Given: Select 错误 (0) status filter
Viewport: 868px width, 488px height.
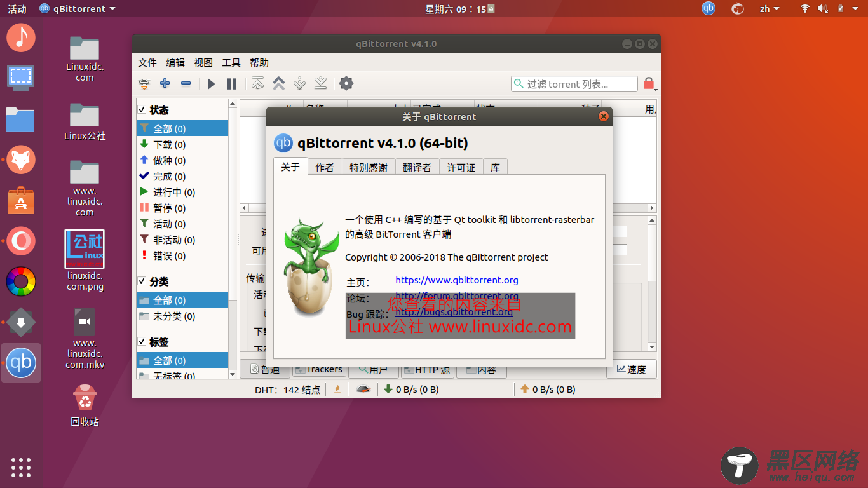Looking at the screenshot, I should (182, 255).
